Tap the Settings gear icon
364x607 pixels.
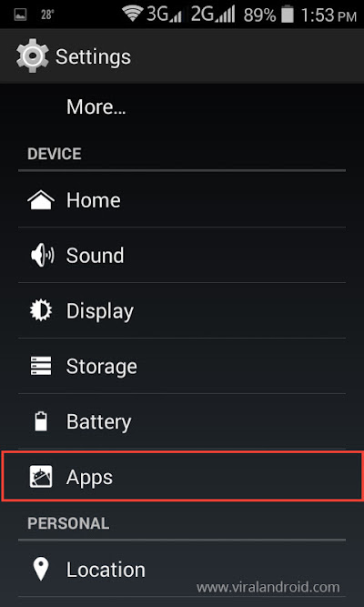(x=33, y=56)
